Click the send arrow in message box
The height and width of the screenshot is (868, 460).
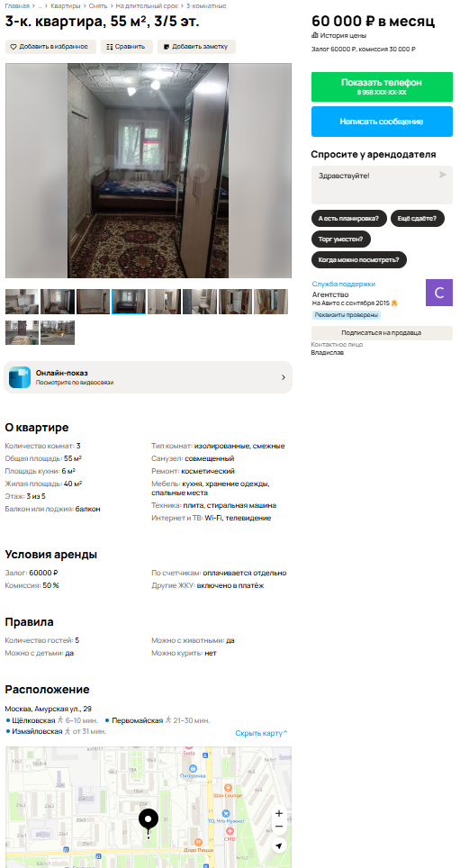[x=443, y=175]
